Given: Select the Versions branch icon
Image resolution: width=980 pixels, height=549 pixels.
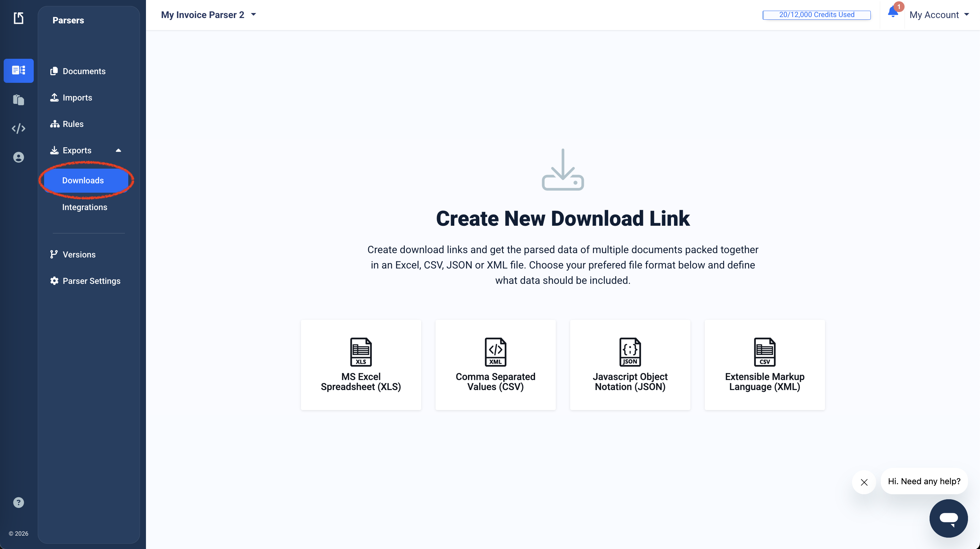Looking at the screenshot, I should (54, 254).
